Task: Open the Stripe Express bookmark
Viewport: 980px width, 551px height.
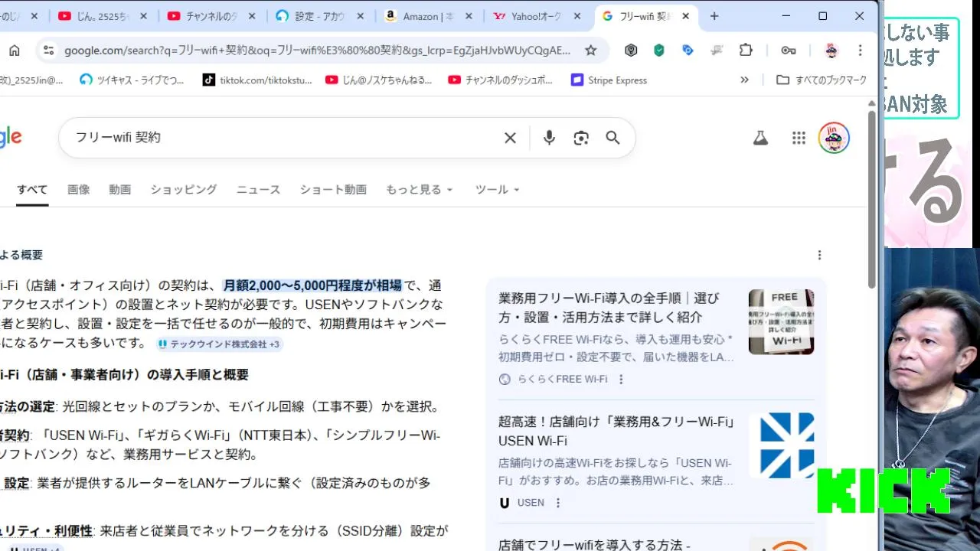Action: point(609,80)
